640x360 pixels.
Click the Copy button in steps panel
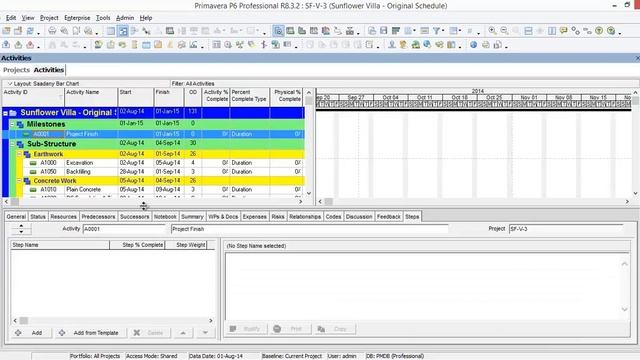(x=335, y=329)
